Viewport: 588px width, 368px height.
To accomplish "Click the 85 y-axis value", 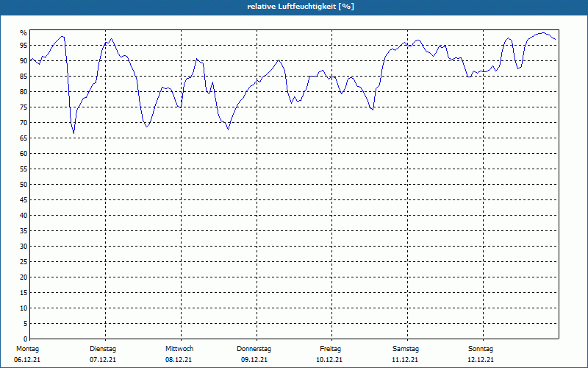I will (24, 77).
